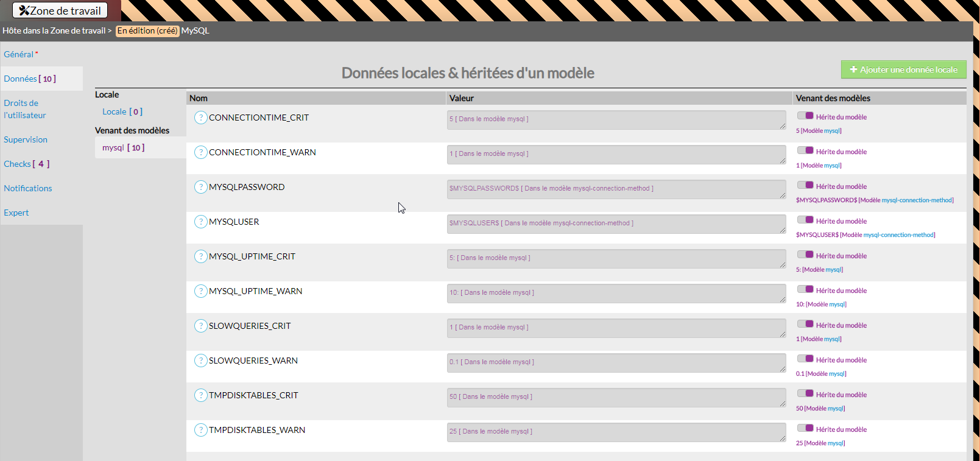This screenshot has width=980, height=461.
Task: Go to the Notifications tab
Action: (28, 188)
